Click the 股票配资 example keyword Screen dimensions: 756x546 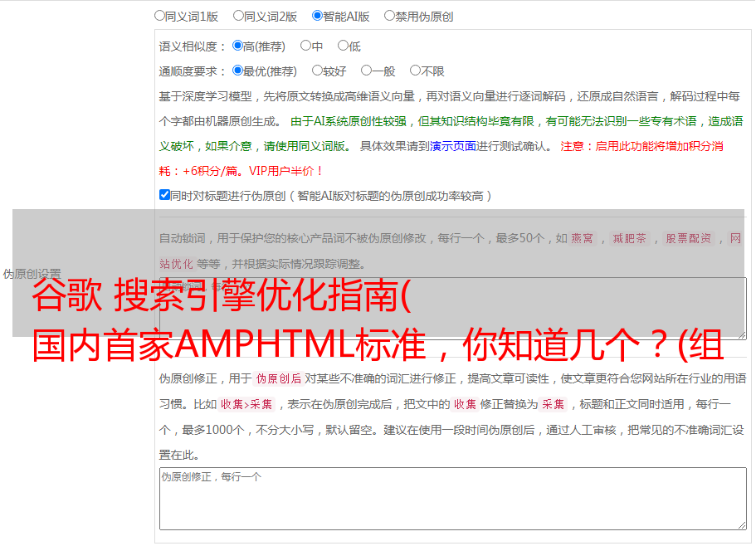[688, 238]
